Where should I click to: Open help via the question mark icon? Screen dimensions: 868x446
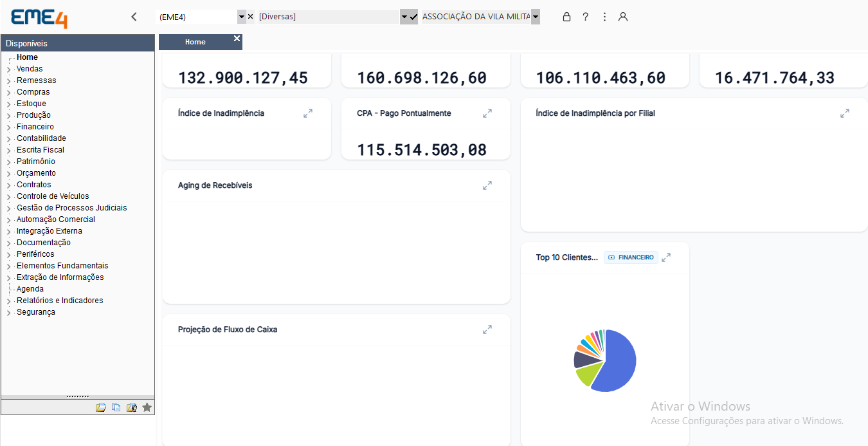pos(585,17)
